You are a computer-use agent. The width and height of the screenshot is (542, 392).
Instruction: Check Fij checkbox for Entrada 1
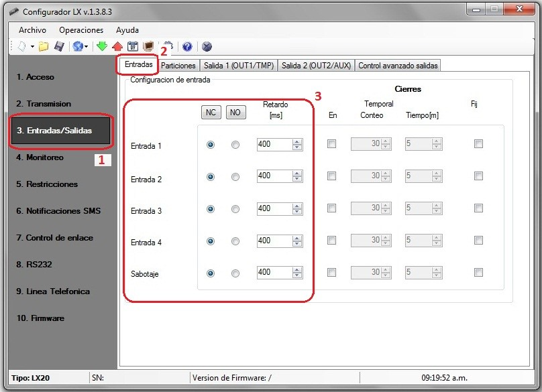[x=478, y=143]
